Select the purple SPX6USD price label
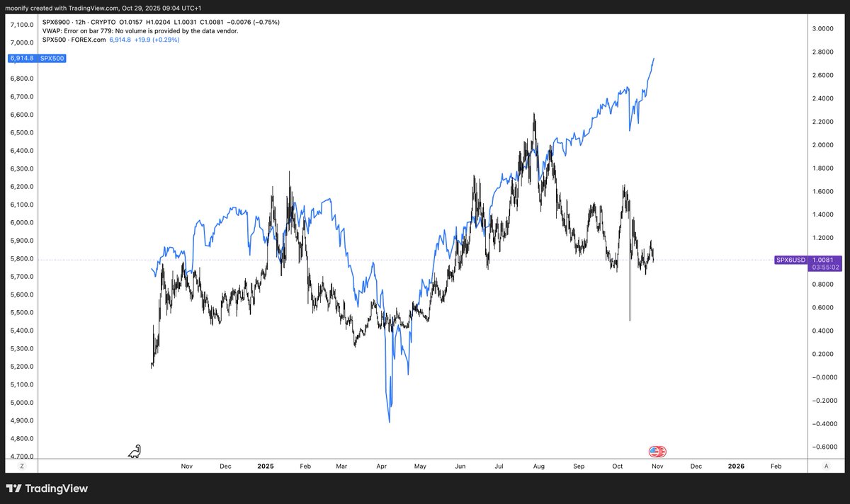This screenshot has height=504, width=850. pyautogui.click(x=810, y=263)
